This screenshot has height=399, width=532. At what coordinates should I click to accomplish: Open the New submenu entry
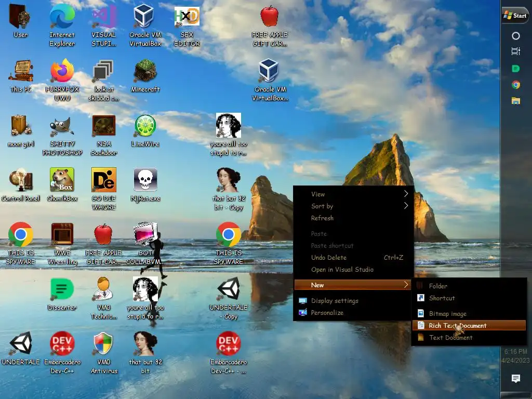pyautogui.click(x=353, y=285)
